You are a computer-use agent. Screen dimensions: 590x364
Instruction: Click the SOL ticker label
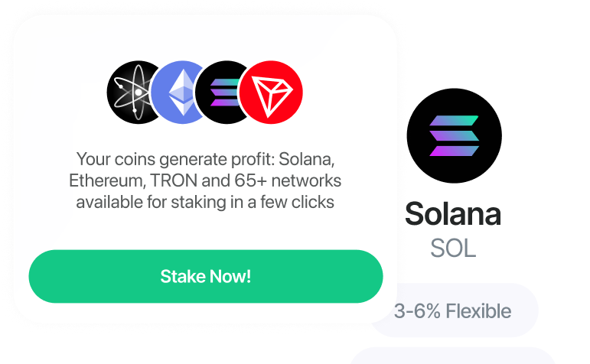tap(454, 249)
